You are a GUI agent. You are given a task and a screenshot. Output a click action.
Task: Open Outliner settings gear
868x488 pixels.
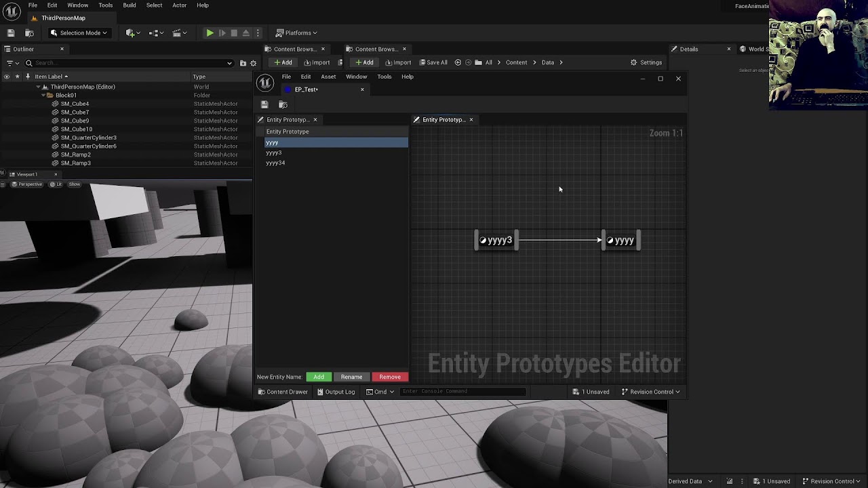point(253,63)
